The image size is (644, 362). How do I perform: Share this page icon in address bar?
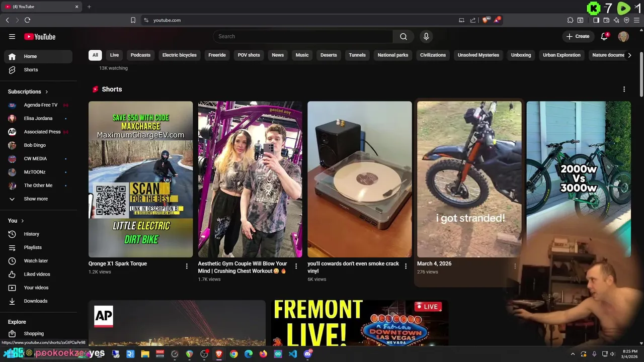473,20
